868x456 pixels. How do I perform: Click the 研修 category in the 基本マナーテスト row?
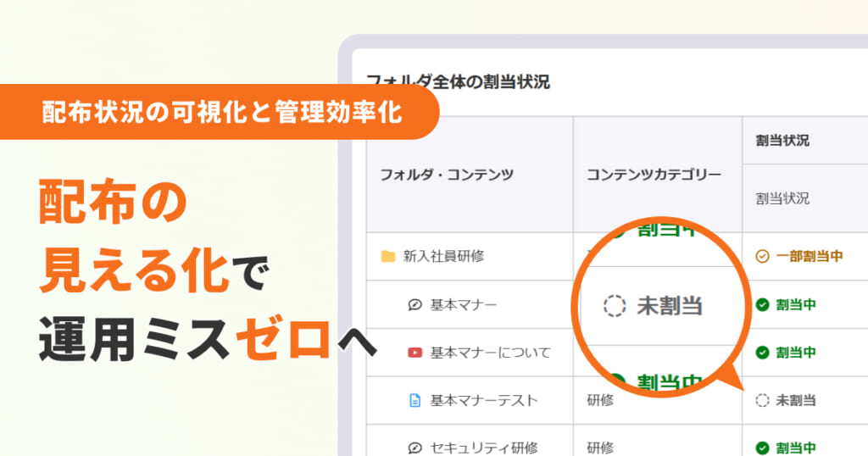[600, 400]
